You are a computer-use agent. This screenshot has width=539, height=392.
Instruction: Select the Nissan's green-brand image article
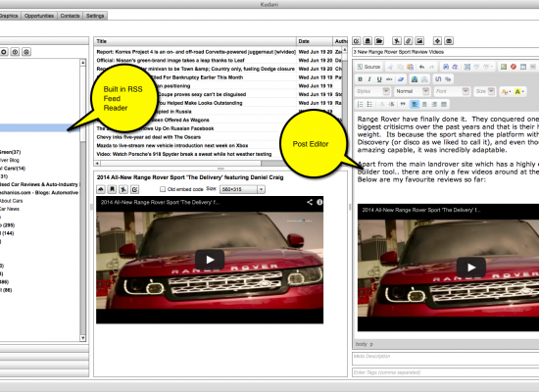[171, 61]
